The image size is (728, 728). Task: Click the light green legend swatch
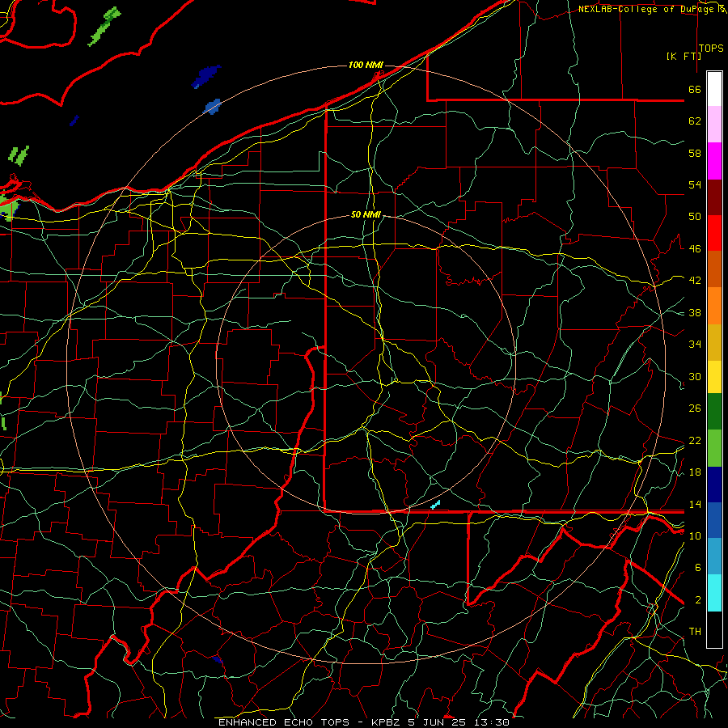[714, 448]
